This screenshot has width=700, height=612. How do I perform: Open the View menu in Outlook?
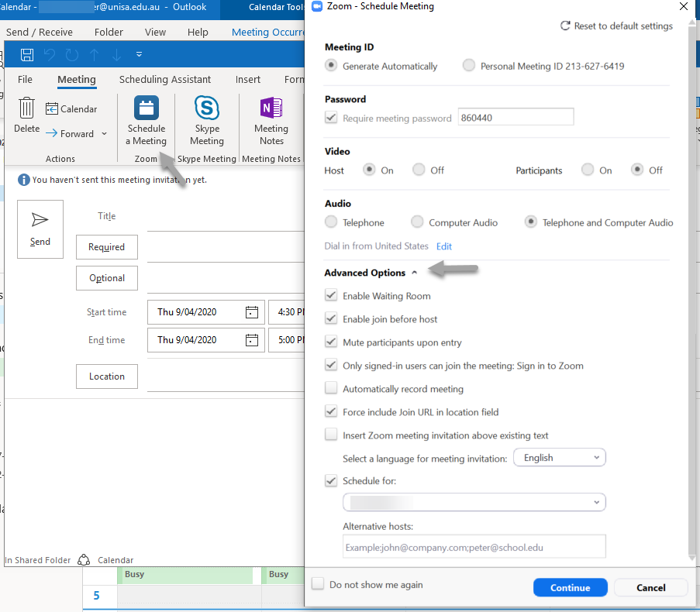pyautogui.click(x=155, y=32)
